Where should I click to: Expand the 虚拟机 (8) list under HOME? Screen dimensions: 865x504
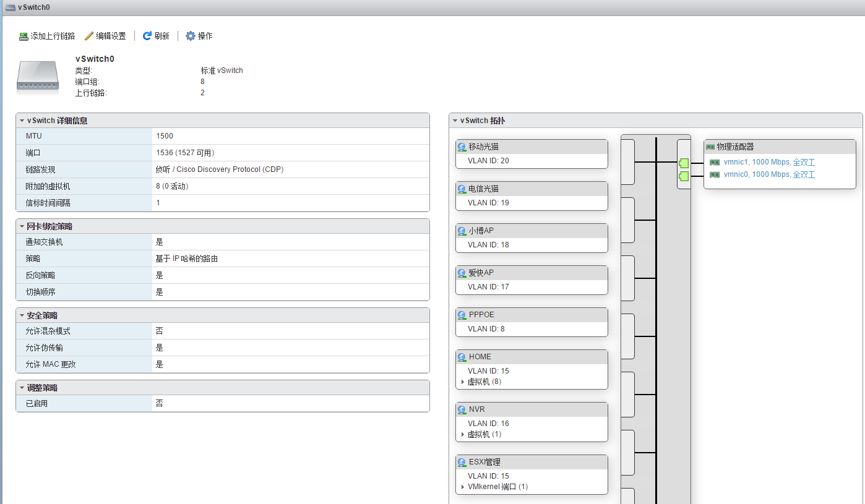(x=463, y=382)
